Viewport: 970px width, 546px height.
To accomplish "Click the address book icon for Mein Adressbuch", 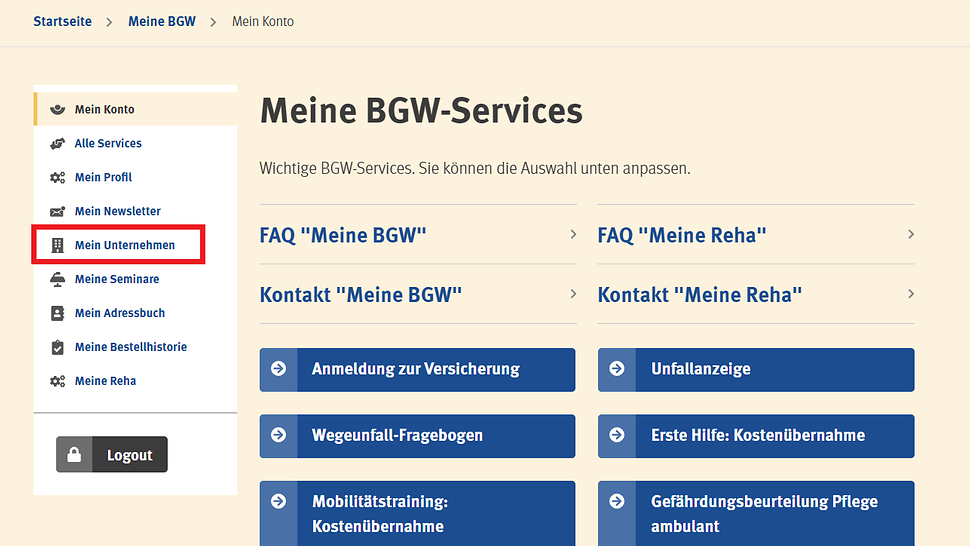I will click(58, 314).
